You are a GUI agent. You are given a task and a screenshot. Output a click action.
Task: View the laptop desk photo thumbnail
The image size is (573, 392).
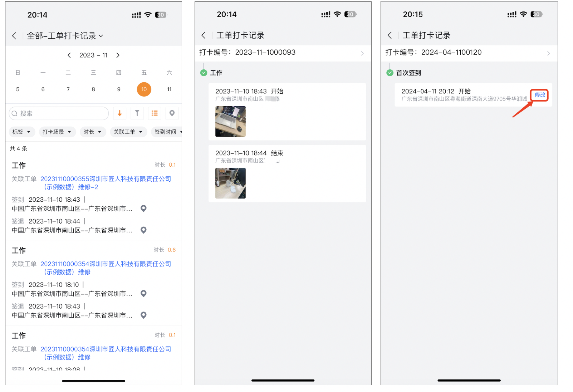pyautogui.click(x=230, y=121)
